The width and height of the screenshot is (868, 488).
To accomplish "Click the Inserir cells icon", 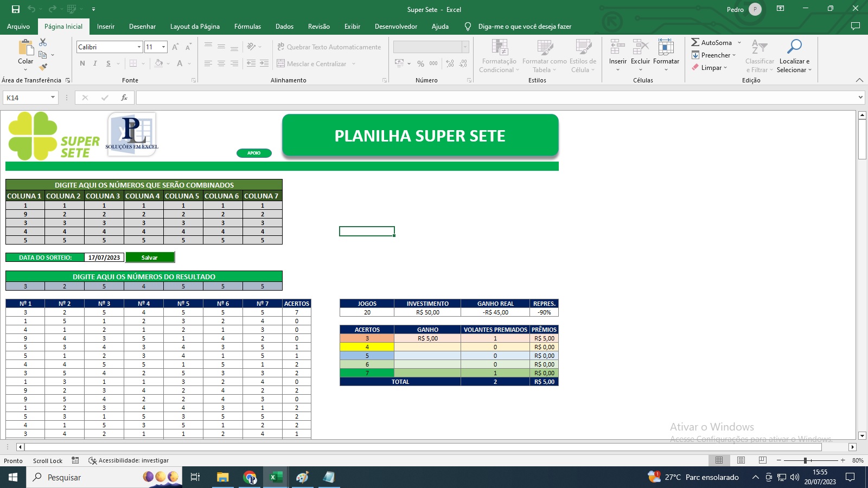I will coord(617,48).
